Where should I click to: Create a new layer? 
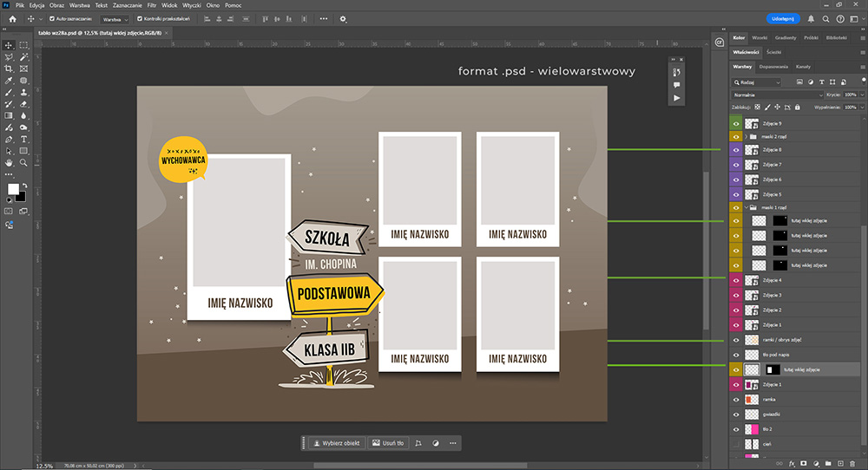click(840, 463)
